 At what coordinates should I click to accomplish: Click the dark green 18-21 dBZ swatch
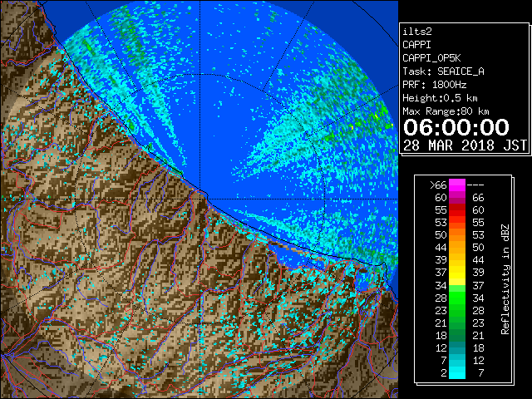click(457, 335)
